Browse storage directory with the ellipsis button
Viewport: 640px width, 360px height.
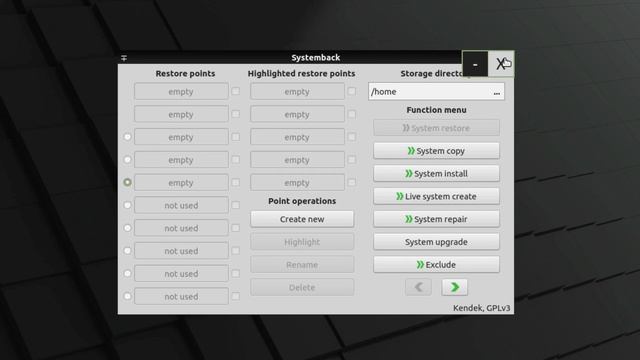tap(496, 92)
